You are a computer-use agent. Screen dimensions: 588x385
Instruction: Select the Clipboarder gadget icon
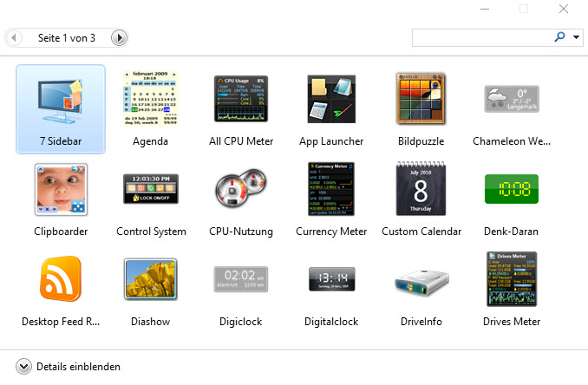click(61, 189)
